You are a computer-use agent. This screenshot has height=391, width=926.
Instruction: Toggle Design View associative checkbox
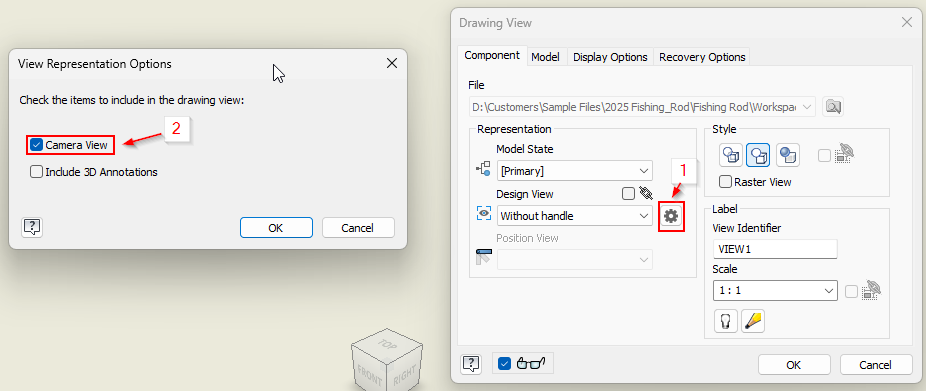click(628, 193)
